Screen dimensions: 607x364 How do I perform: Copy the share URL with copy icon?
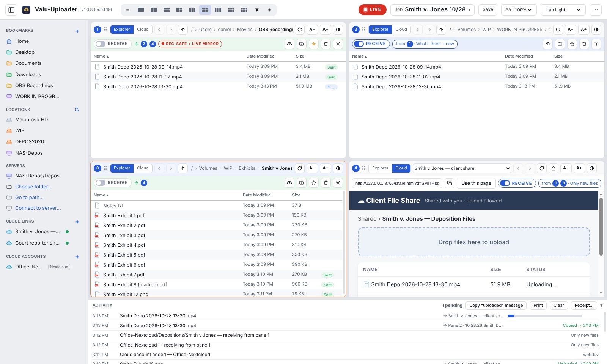tap(450, 183)
